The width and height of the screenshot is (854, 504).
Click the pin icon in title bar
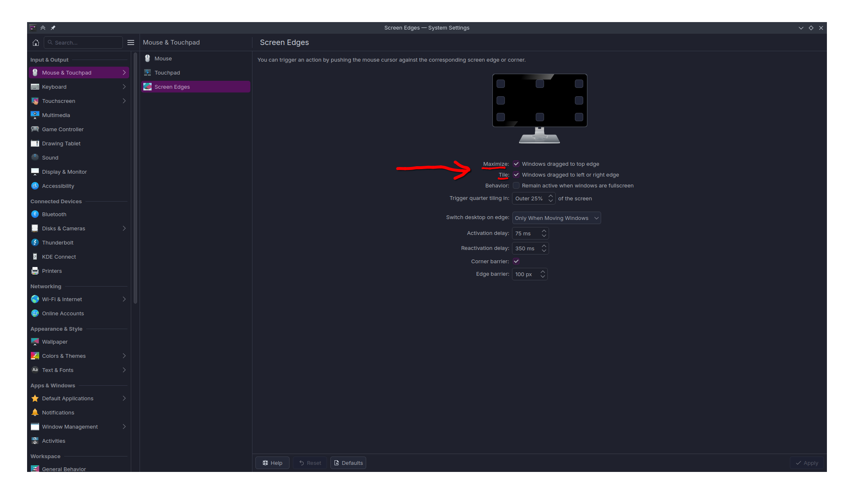(53, 28)
